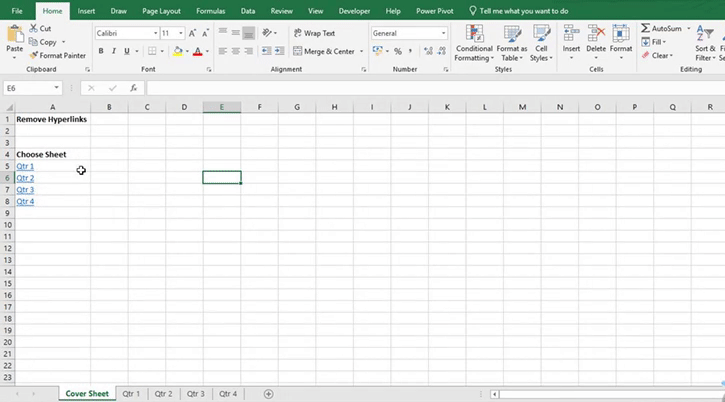Add a new sheet with plus icon
Viewport: 725px width, 402px height.
(268, 394)
